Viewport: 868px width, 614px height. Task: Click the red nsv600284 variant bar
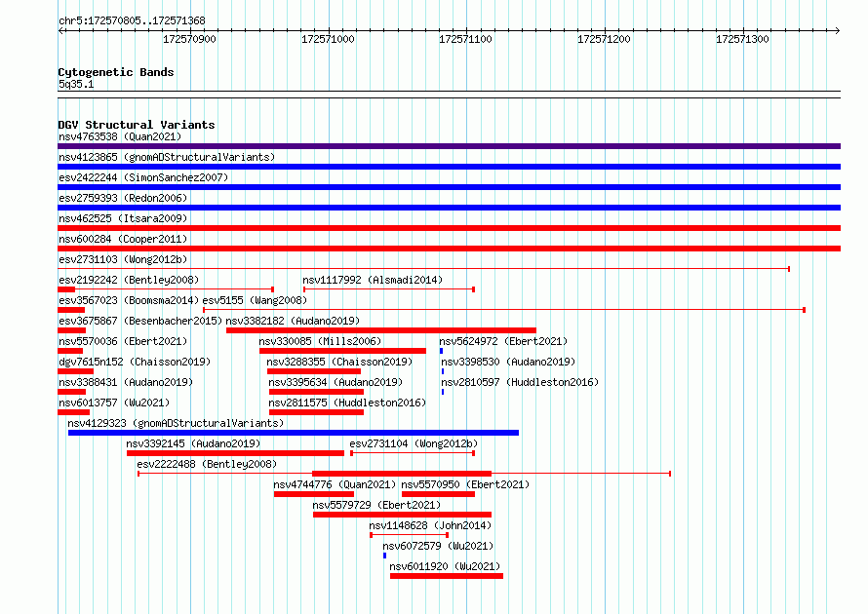click(x=449, y=249)
